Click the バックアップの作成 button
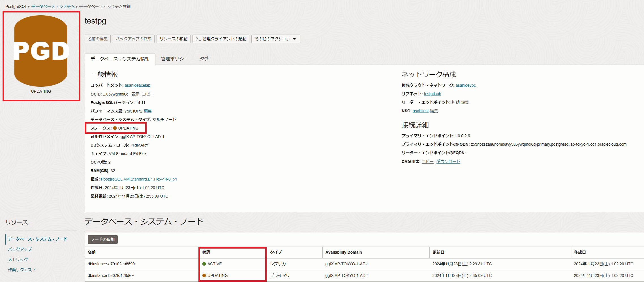 click(134, 39)
